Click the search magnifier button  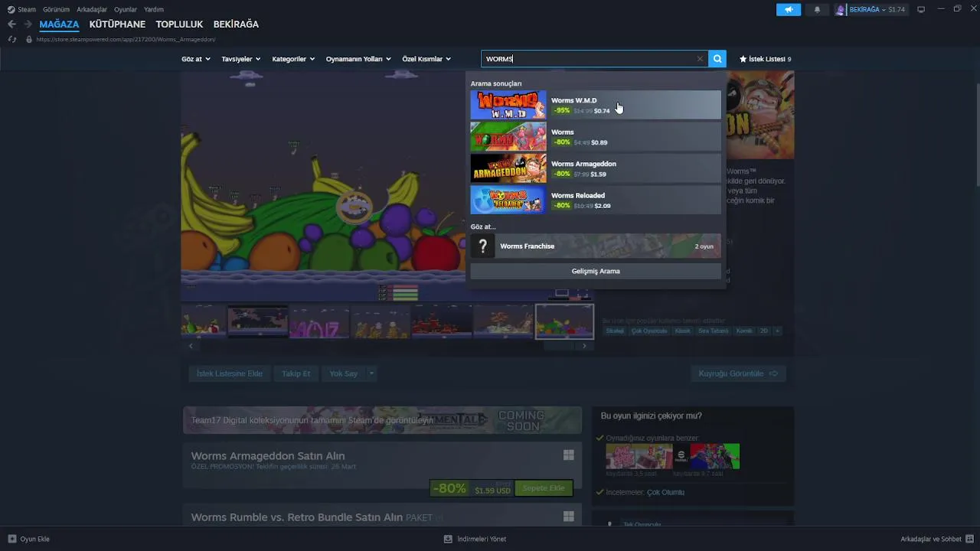click(x=717, y=59)
